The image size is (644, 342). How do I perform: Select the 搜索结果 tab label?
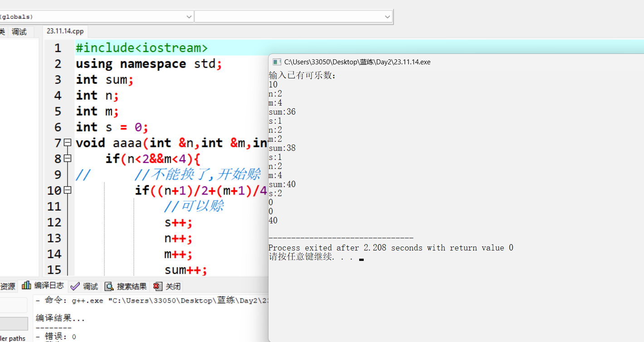point(132,286)
